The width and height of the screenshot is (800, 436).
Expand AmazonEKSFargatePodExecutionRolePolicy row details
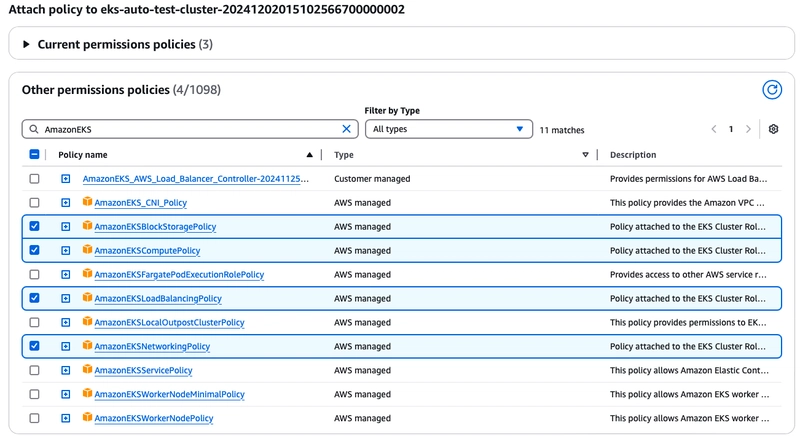click(x=66, y=274)
